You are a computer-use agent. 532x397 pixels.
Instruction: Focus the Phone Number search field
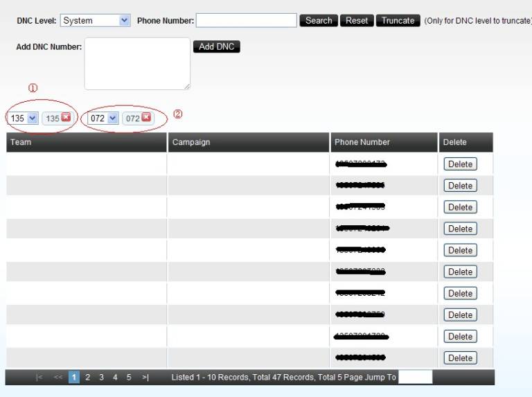tap(247, 21)
